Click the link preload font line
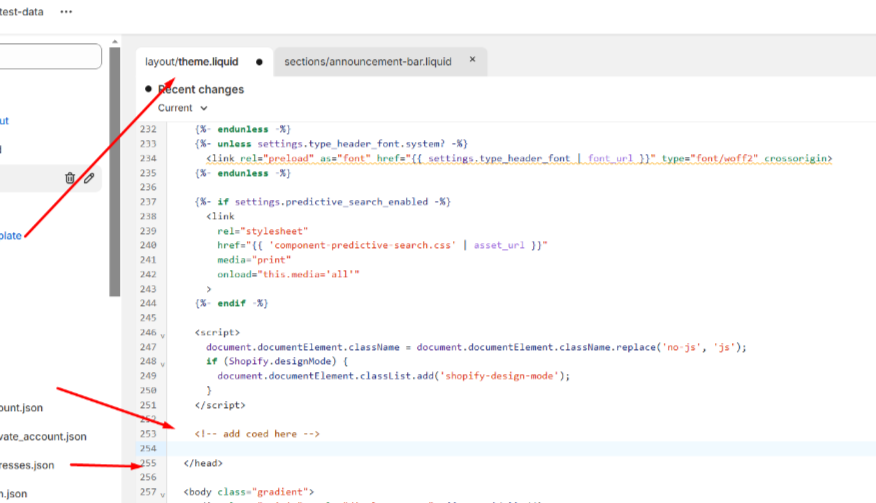Viewport: 876px width, 503px height. [x=519, y=158]
